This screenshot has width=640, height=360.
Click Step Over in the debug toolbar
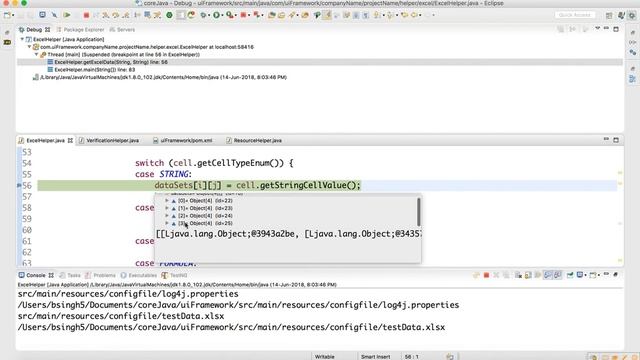(116, 15)
